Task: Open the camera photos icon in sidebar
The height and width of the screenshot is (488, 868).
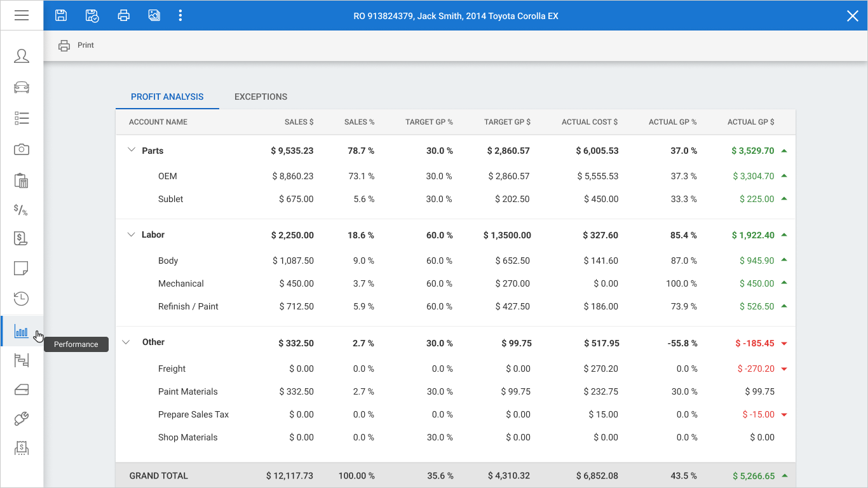Action: pyautogui.click(x=22, y=149)
